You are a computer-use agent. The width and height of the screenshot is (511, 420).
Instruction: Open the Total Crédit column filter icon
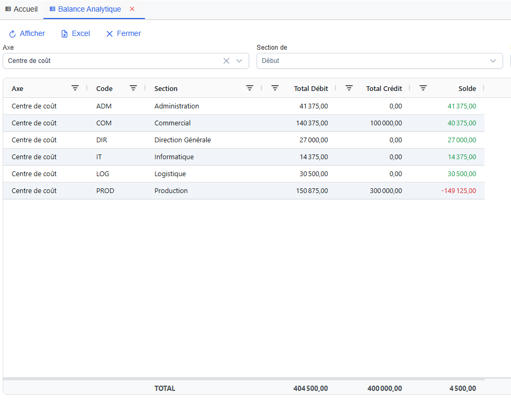349,88
